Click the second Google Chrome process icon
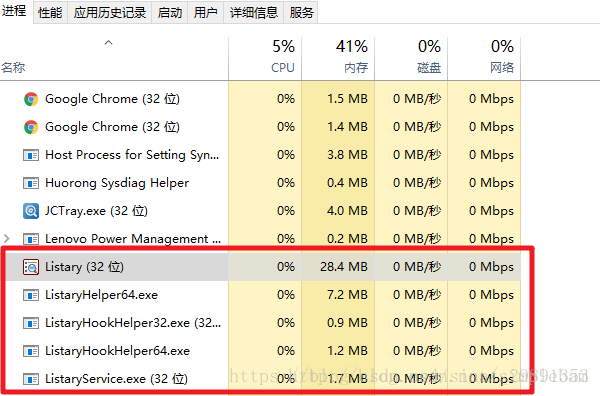 [x=31, y=127]
